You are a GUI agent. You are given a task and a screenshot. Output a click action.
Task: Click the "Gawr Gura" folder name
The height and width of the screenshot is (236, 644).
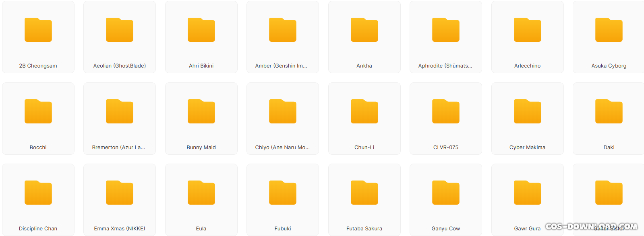[528, 229]
